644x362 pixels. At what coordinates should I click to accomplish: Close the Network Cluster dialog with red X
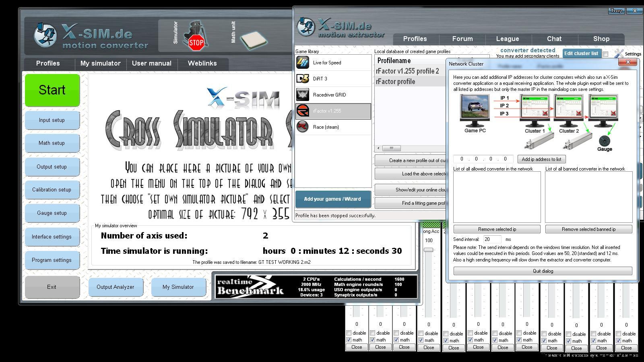pyautogui.click(x=628, y=62)
